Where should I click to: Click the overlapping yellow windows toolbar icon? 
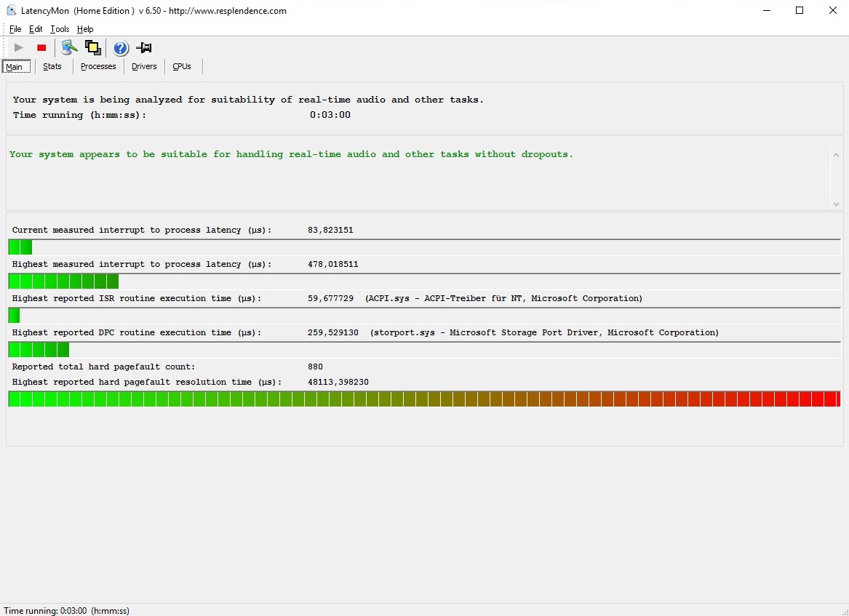(x=93, y=47)
